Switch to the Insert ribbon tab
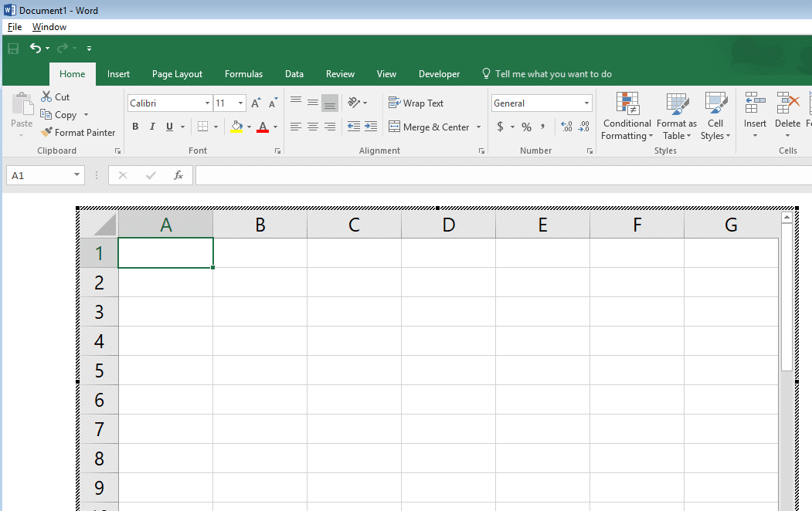812x511 pixels. pyautogui.click(x=118, y=74)
